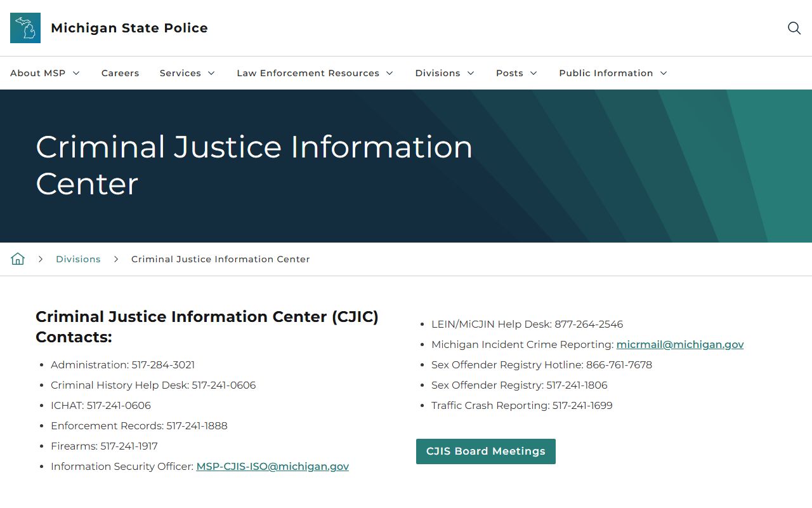Click the Michigan state logo icon
Screen dimensions: 812x508
pyautogui.click(x=25, y=28)
